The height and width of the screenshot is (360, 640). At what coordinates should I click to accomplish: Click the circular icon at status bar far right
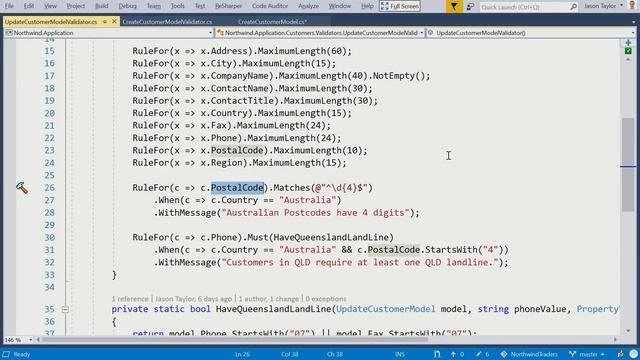coord(633,354)
